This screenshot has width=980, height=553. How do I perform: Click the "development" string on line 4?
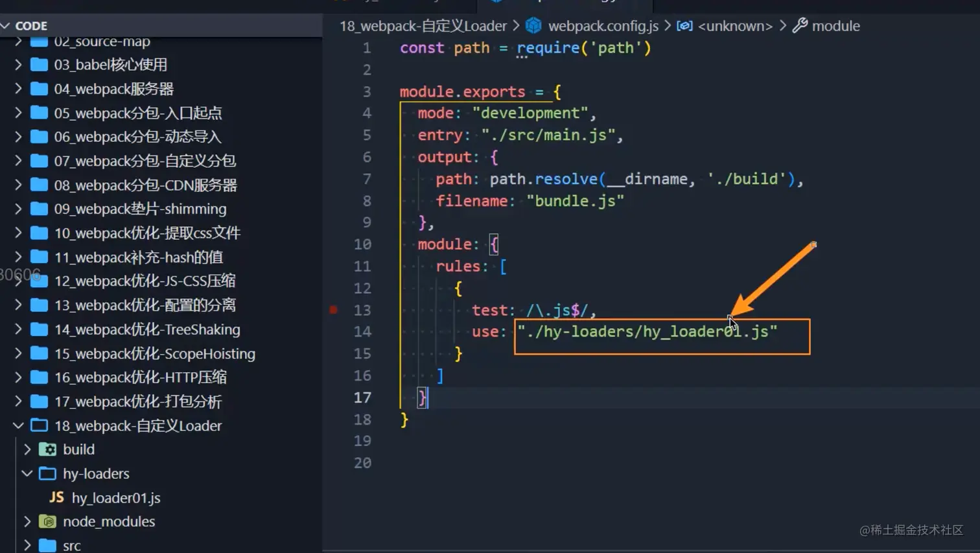[531, 113]
